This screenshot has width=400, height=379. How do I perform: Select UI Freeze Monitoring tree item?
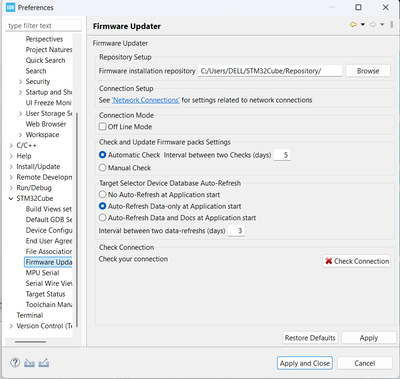(x=49, y=103)
